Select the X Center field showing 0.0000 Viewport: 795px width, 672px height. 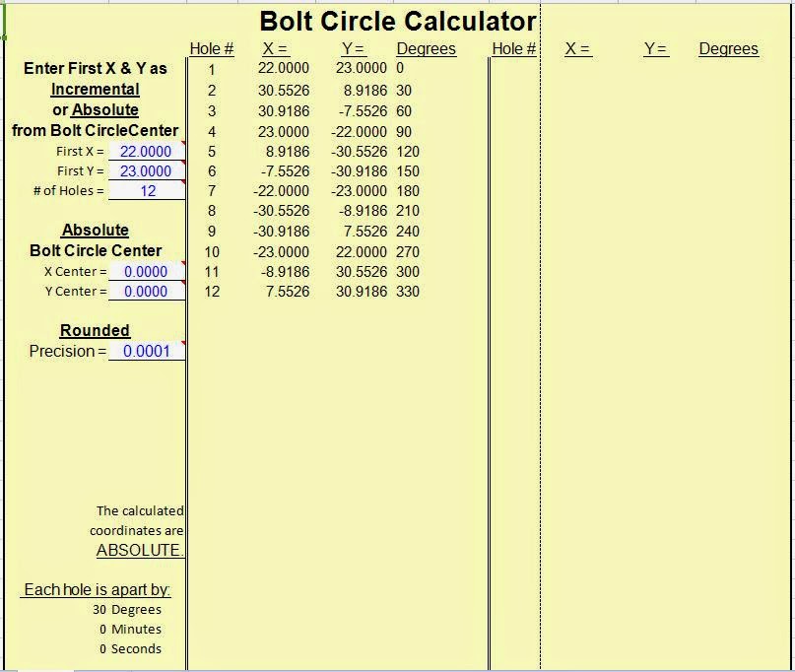[146, 271]
